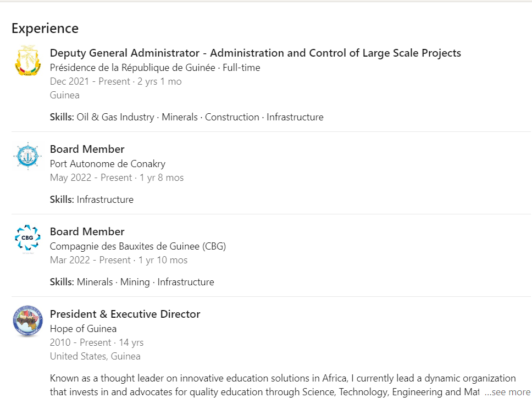Click the Présidence de la République de Guinée logo
Viewport: 532px width, 398px height.
28,61
